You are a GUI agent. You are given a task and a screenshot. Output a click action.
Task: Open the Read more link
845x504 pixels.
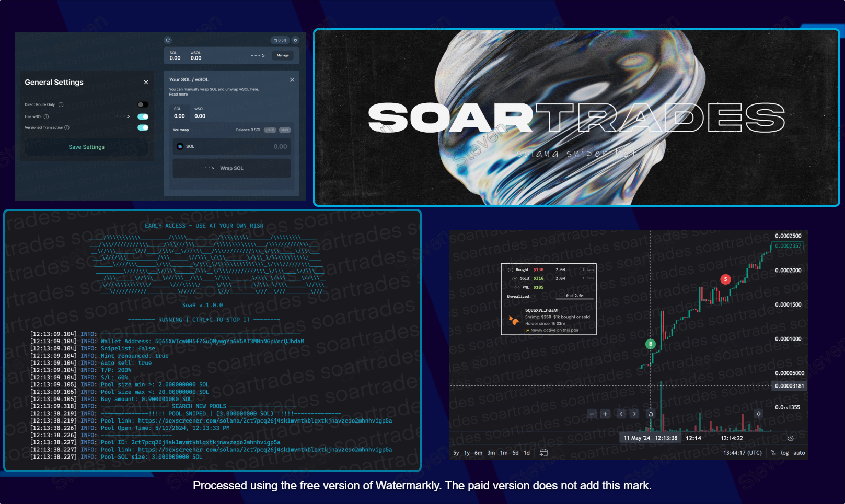178,94
